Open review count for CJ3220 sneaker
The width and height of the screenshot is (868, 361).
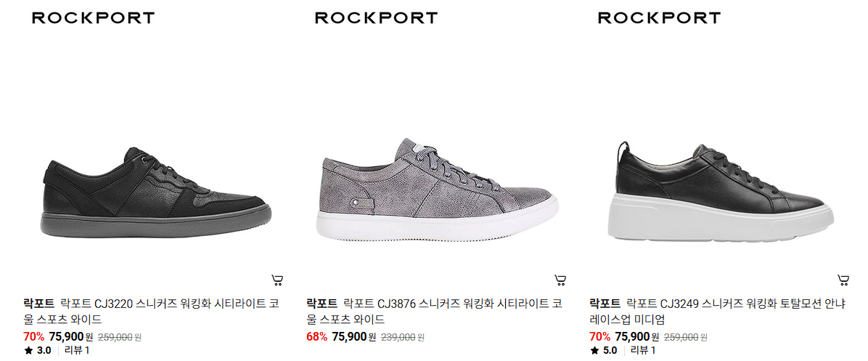77,351
